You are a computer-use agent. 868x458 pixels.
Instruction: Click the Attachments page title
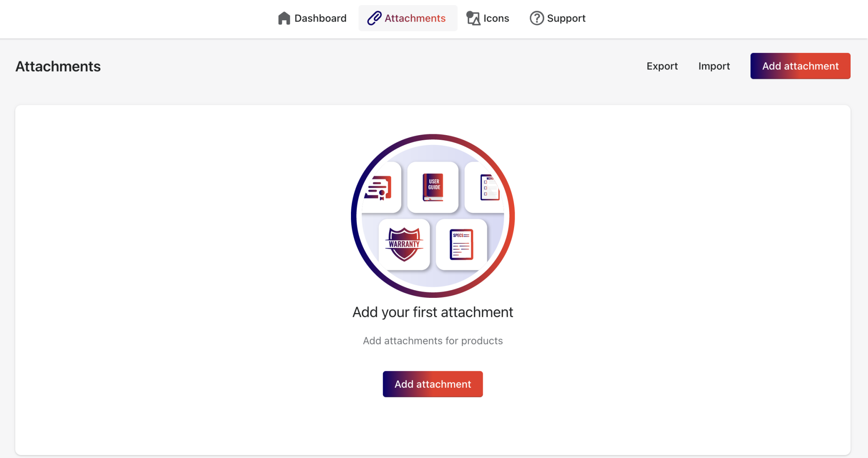(x=58, y=66)
